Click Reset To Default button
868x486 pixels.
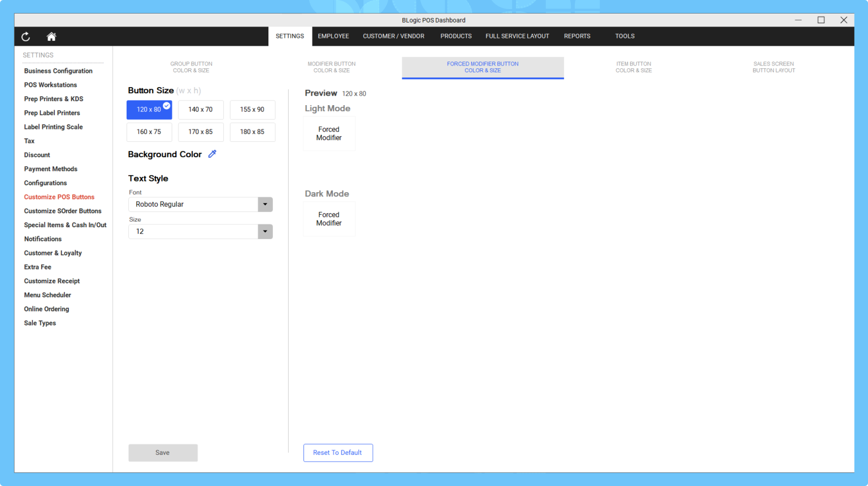pos(338,453)
